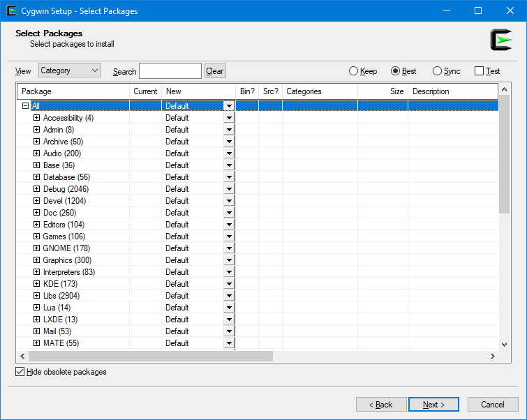Screen dimensions: 527x420
Task: Open the View mode Category dropdown
Action: pyautogui.click(x=70, y=70)
